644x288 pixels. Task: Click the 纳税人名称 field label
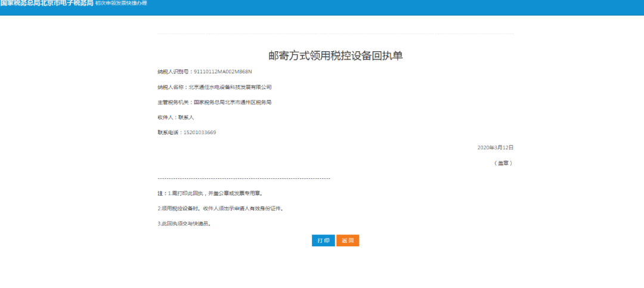[172, 87]
